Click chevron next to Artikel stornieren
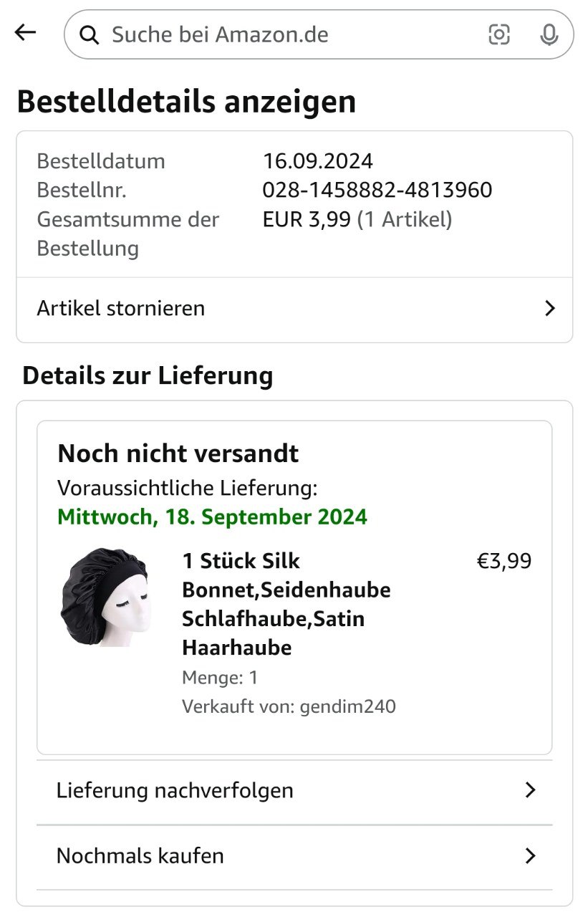Screen dimensions: 588x917 coord(549,309)
